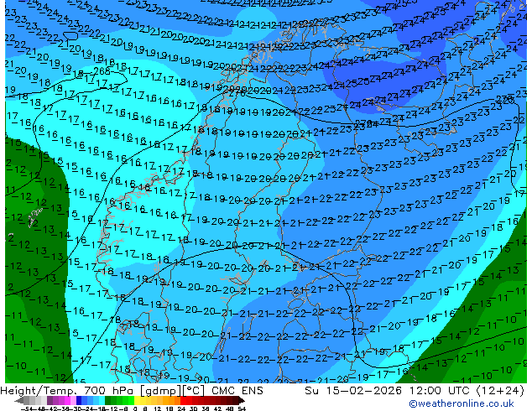This screenshot has height=411, width=532.
Task: Pick the bright red 24°C legend swatch
Action: pos(183,401)
